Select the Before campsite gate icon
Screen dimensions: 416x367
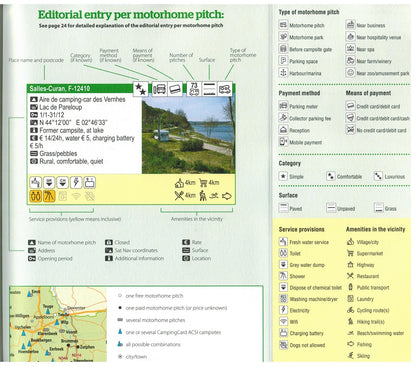(x=283, y=49)
